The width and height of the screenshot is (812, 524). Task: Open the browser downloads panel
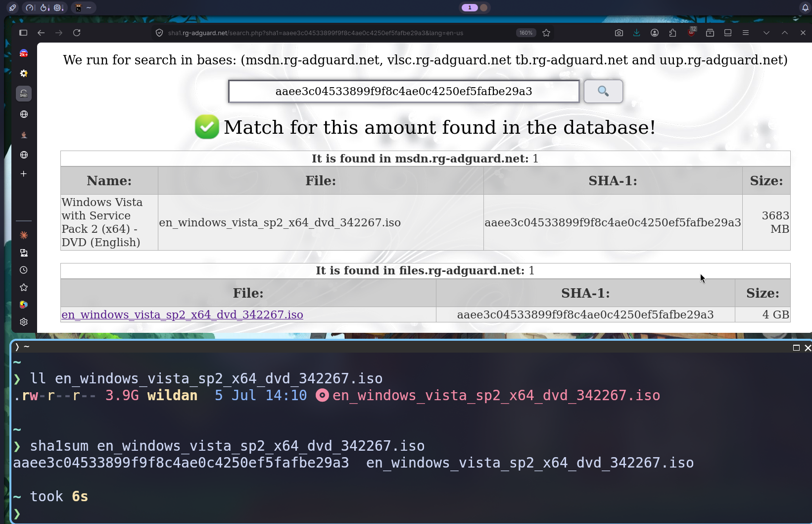637,33
